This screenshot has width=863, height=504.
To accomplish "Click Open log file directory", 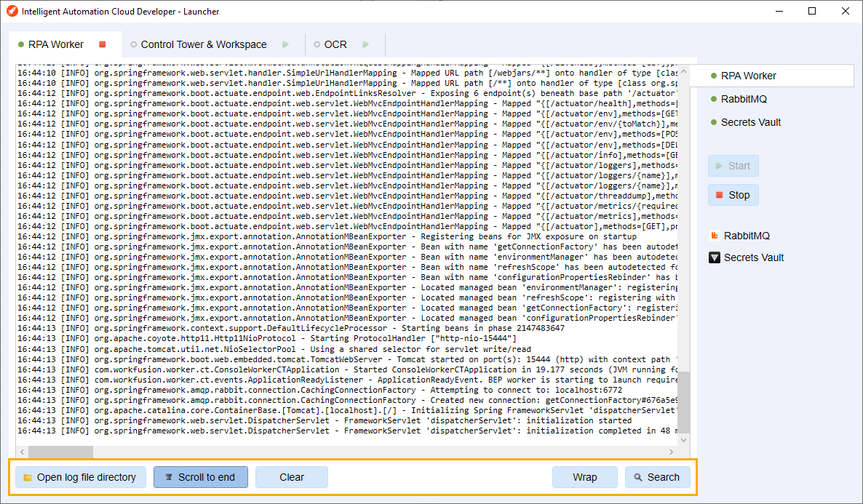I will pyautogui.click(x=80, y=477).
